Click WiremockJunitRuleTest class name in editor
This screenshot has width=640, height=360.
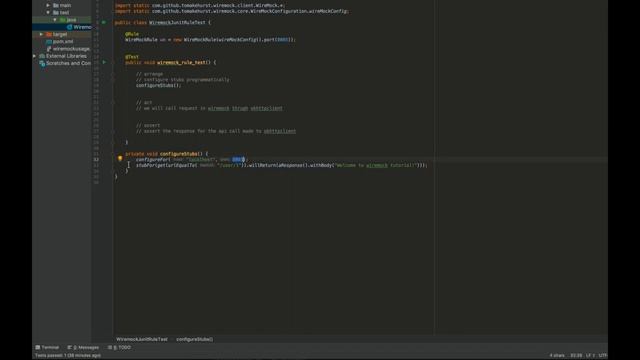(177, 22)
